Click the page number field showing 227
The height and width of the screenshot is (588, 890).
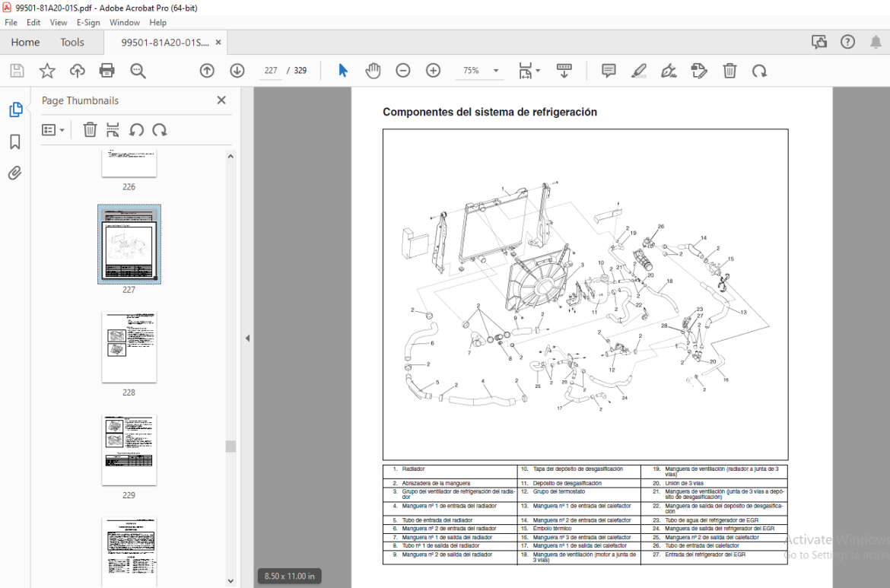coord(271,71)
